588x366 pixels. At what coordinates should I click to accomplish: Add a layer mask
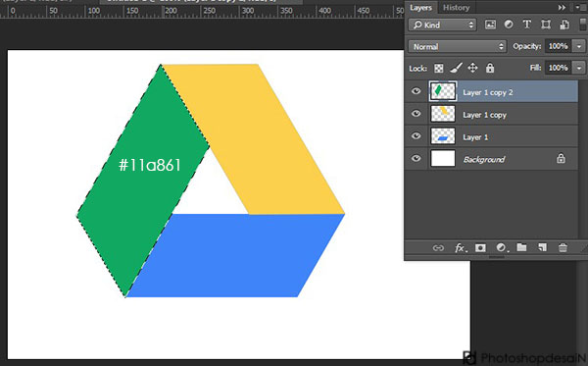coord(480,247)
